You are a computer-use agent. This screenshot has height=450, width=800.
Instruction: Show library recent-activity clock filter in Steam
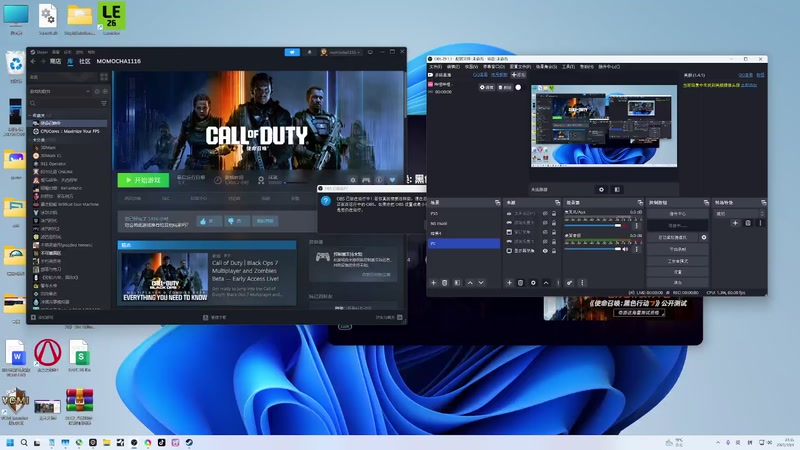[x=97, y=91]
